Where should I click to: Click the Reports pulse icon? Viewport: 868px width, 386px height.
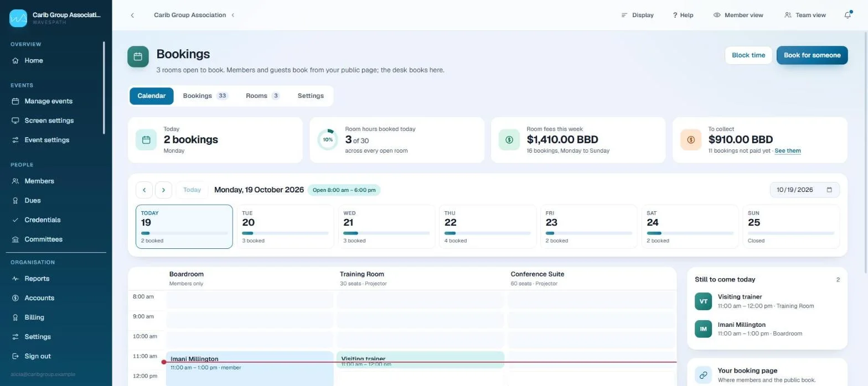15,279
